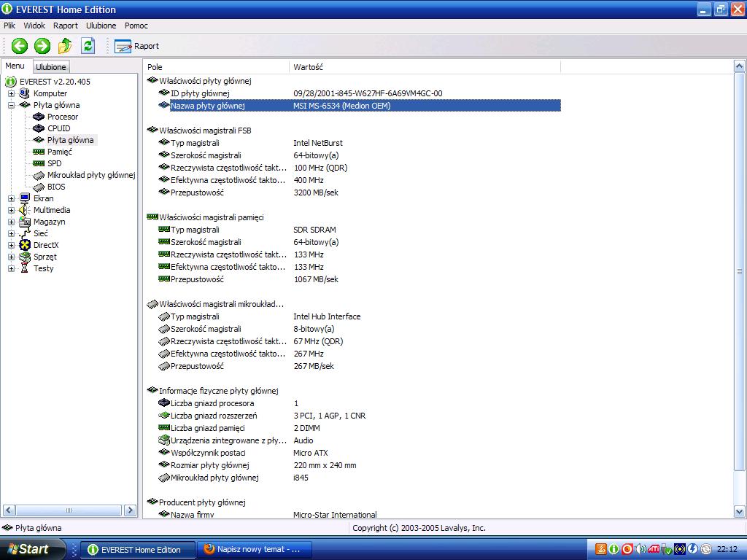Select the ID płyty głównej row

tap(354, 93)
